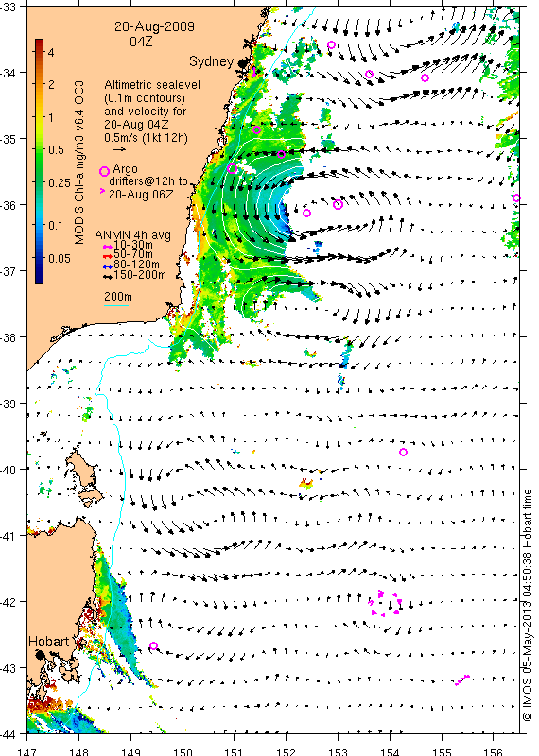Click the IMOS copyright timestamp text
The width and height of the screenshot is (539, 756).
[528, 605]
